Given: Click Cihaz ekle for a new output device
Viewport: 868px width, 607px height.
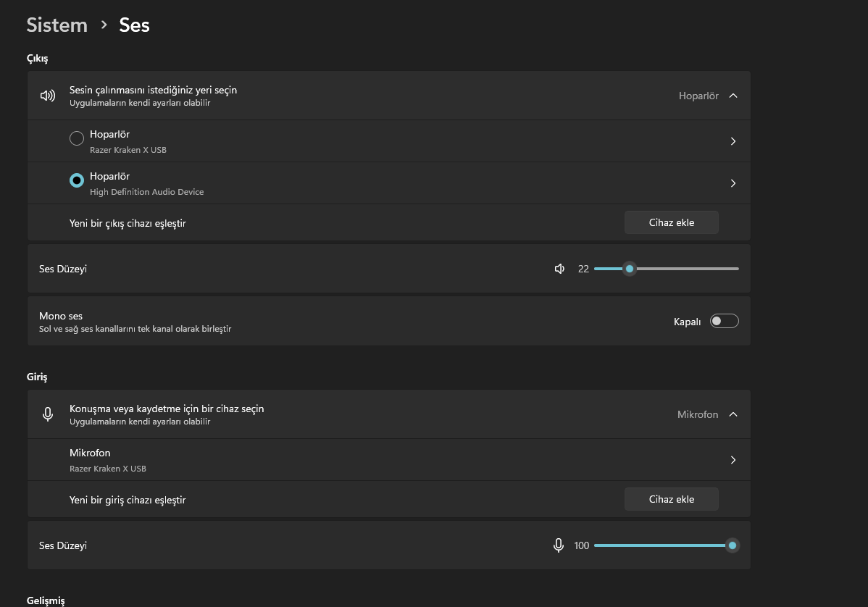Looking at the screenshot, I should [671, 223].
